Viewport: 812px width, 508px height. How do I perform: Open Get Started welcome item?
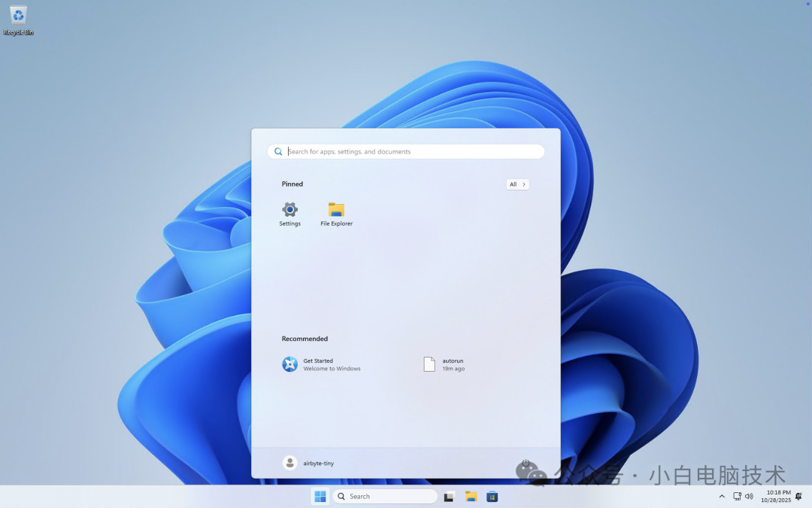coord(321,364)
